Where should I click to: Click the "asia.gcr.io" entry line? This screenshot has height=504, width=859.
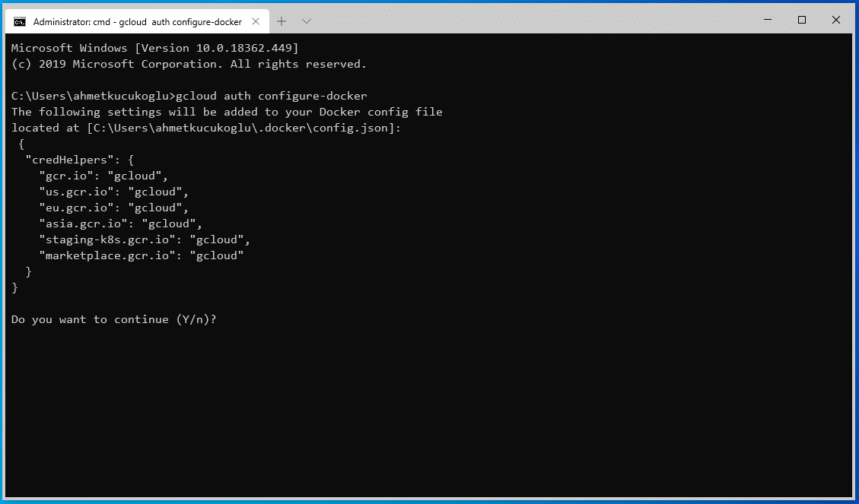(x=120, y=223)
